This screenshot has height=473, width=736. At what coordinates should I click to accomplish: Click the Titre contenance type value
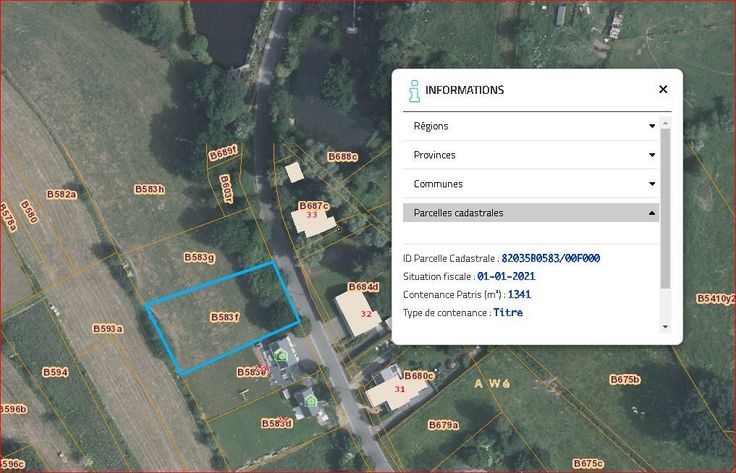[507, 312]
